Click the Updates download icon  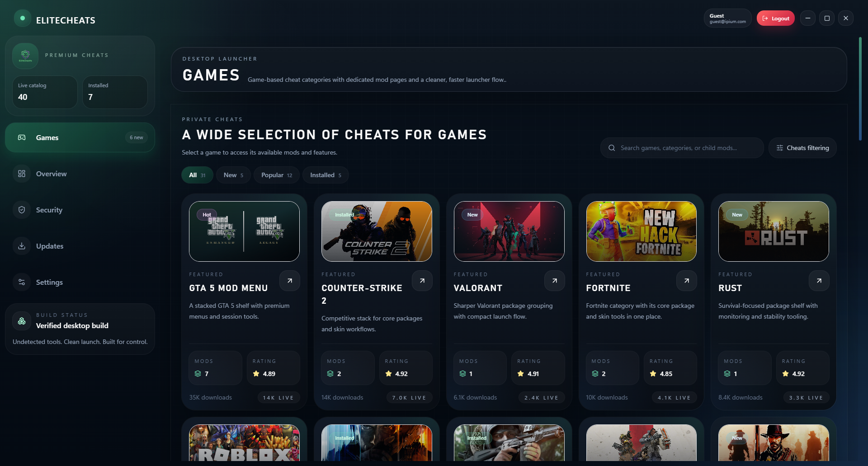pos(22,246)
